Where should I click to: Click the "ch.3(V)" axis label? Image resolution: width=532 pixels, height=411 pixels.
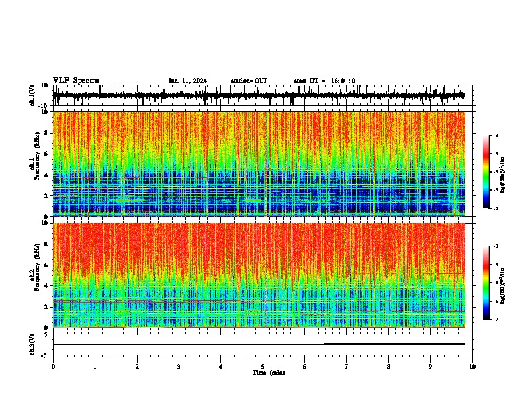[32, 345]
